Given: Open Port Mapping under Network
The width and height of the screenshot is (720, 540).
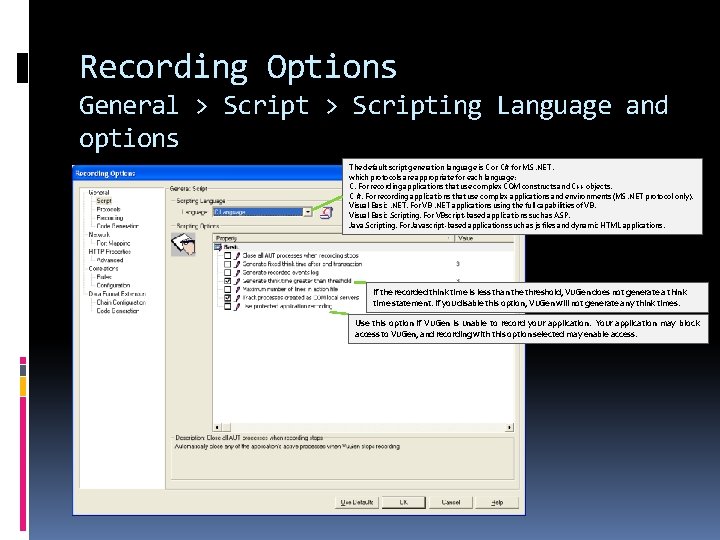Looking at the screenshot, I should click(x=113, y=243).
